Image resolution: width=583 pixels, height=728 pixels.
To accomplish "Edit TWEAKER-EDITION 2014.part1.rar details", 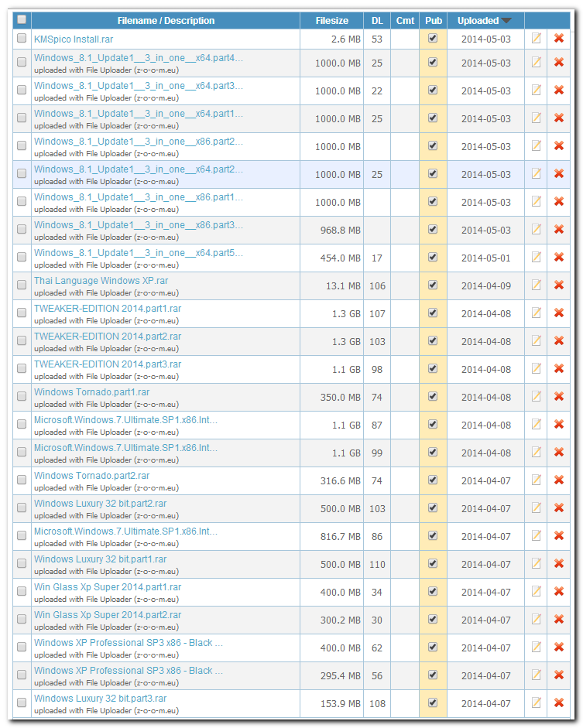I will tap(536, 313).
